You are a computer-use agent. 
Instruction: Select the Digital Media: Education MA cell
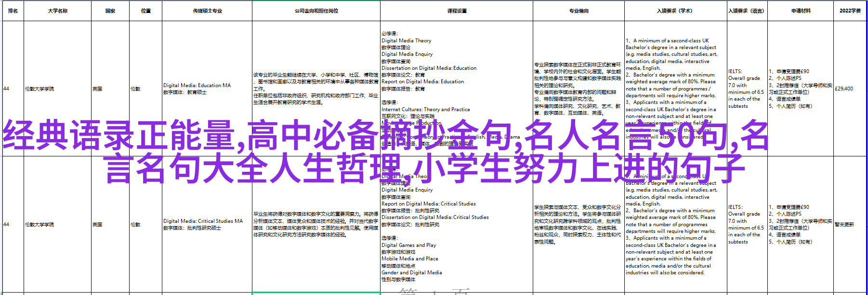[207, 89]
